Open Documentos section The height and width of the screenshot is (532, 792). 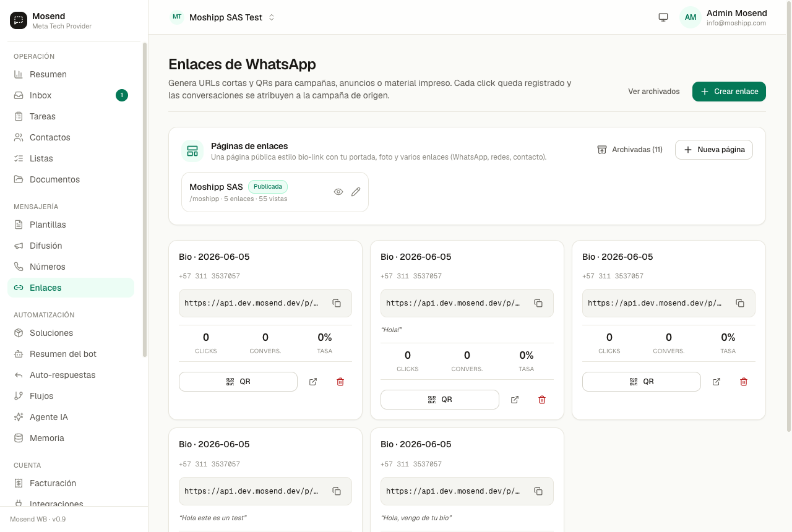click(71, 179)
